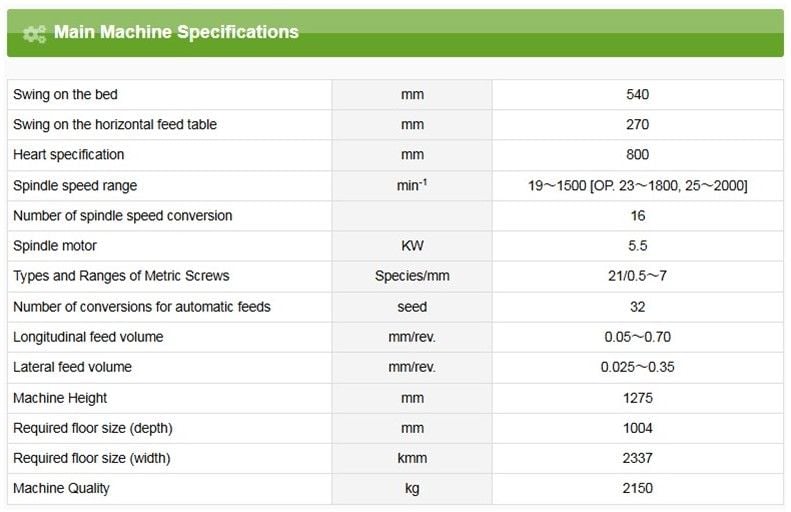Viewport: 791px width, 512px height.
Task: Click the 19~1500 spindle speed value
Action: click(x=637, y=186)
